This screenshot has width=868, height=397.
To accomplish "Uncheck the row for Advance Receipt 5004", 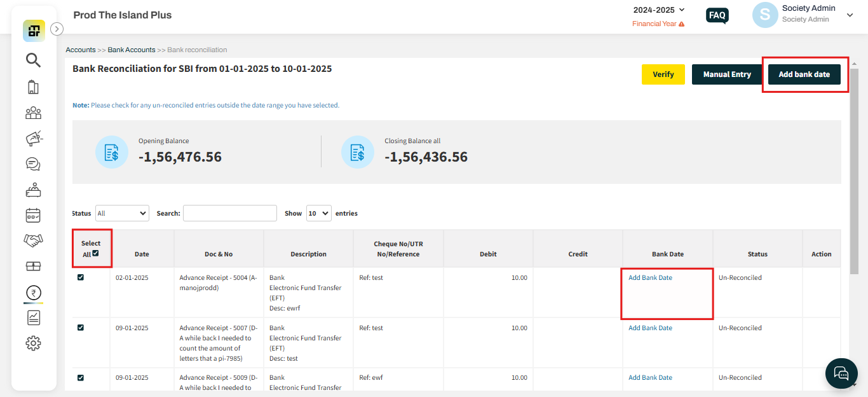I will tap(81, 277).
